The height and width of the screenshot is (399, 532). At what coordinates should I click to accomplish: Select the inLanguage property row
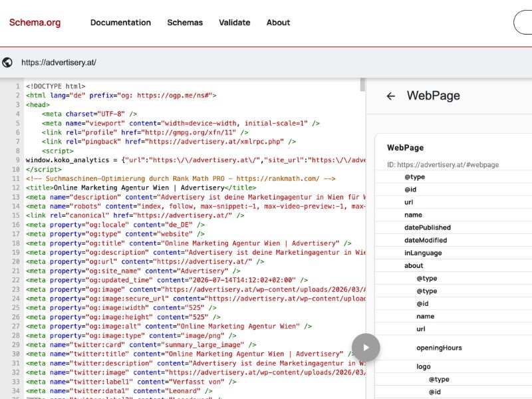pyautogui.click(x=454, y=253)
